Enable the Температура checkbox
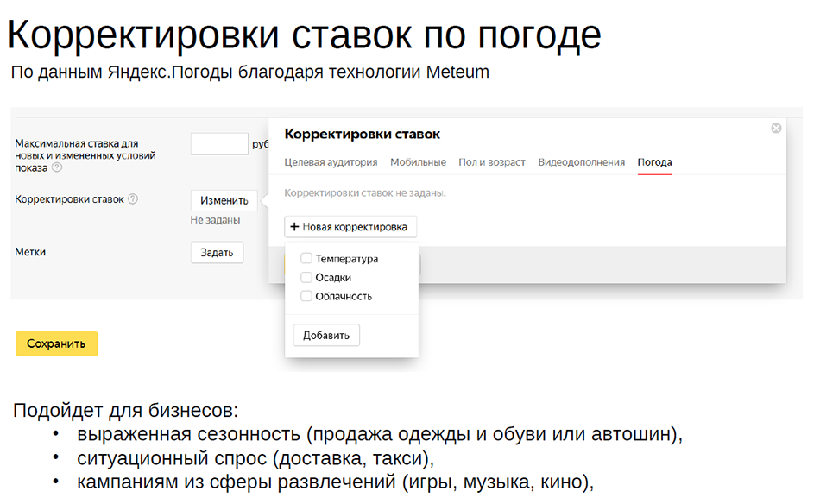This screenshot has height=504, width=820. pos(306,258)
